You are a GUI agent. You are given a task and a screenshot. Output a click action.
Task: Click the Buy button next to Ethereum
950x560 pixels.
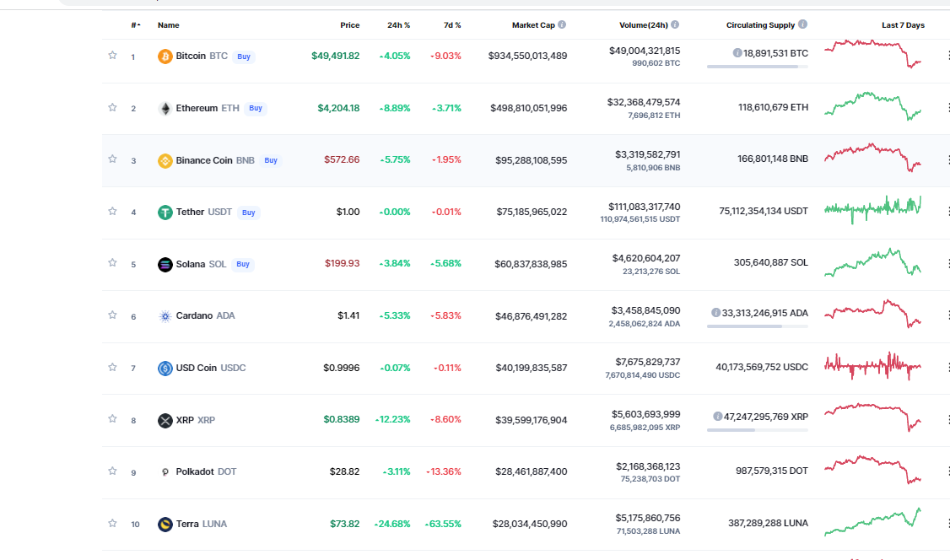pos(256,108)
